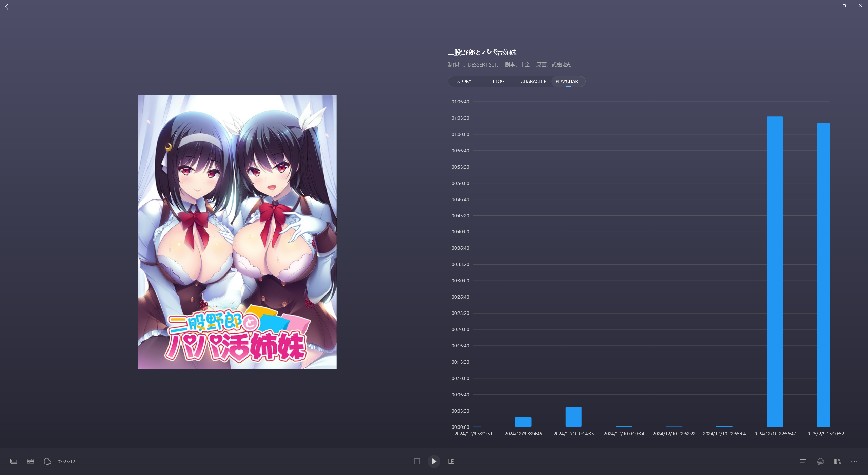Click the 00:30:00 y-axis label

460,281
